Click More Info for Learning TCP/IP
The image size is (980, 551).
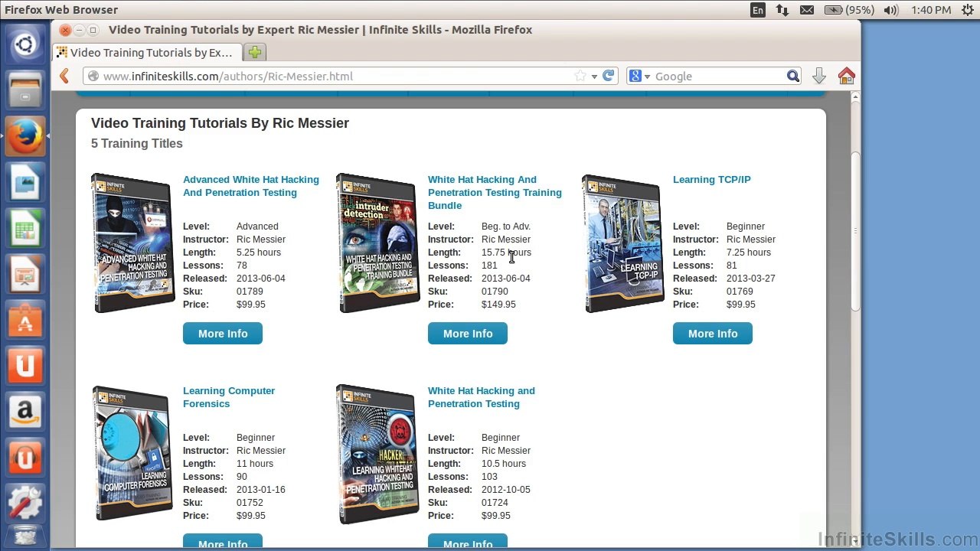point(713,334)
